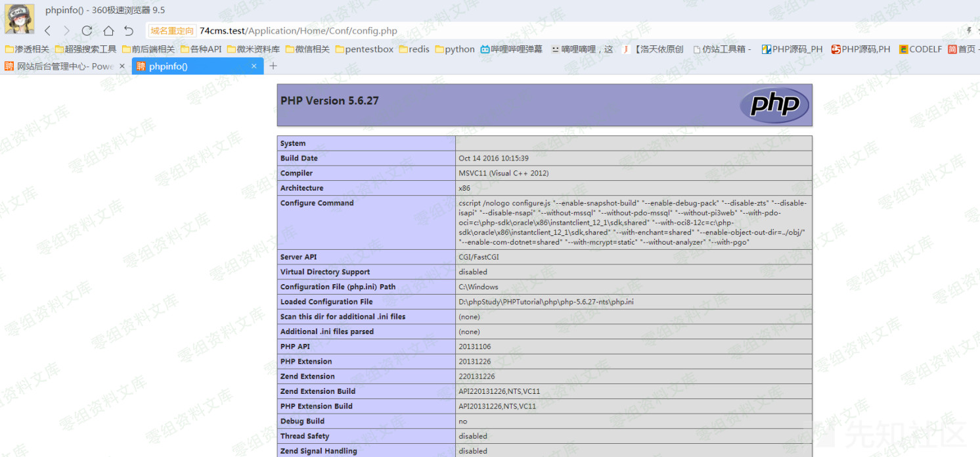Screen dimensions: 980x457
Task: Click the lightning bolt icon near address bar
Action: (969, 30)
